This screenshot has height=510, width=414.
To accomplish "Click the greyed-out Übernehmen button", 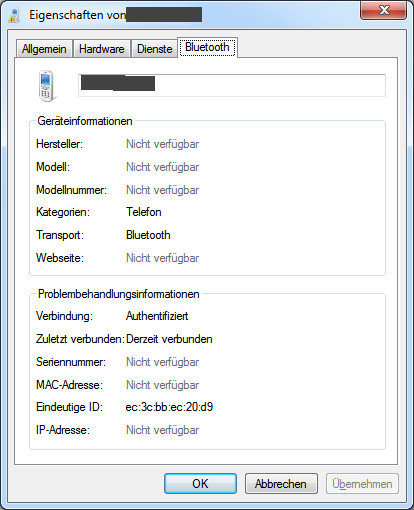I will [362, 484].
